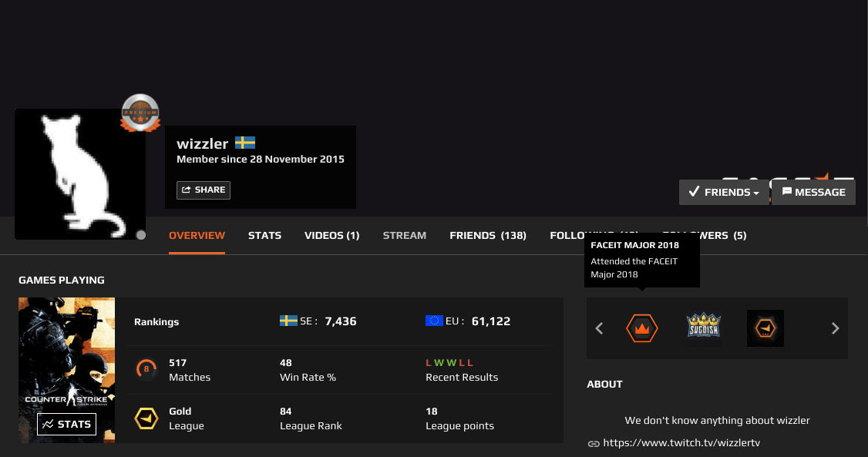
Task: Switch to the STATS tab
Action: coord(264,235)
